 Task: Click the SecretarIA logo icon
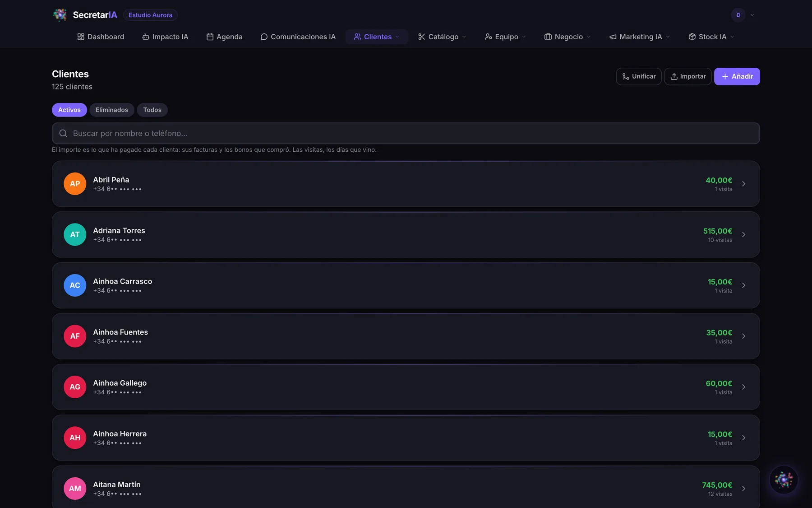tap(60, 15)
